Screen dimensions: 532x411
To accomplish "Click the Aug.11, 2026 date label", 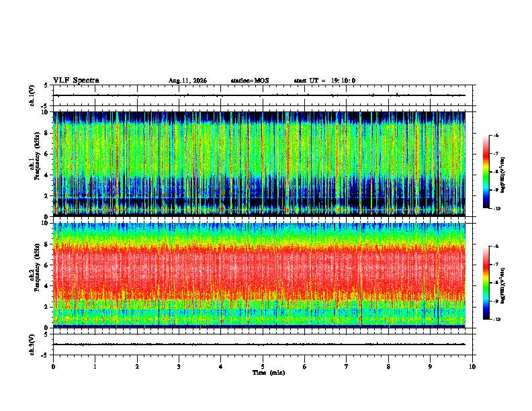I will (x=187, y=81).
